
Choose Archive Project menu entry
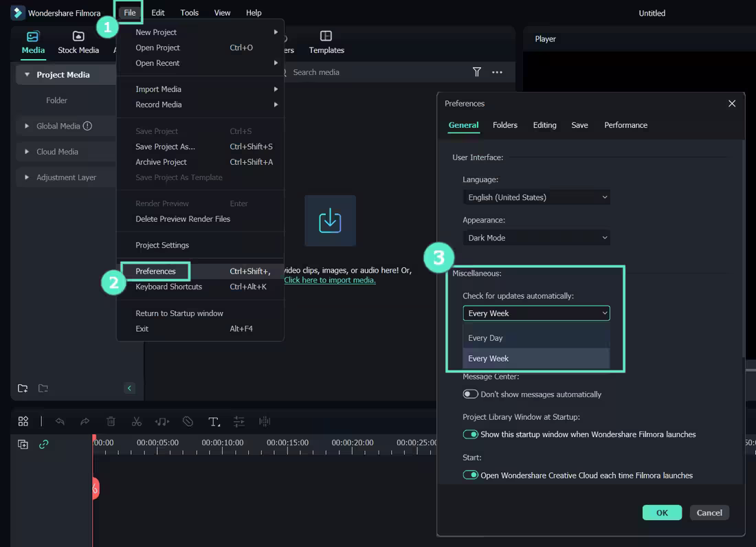[200, 162]
